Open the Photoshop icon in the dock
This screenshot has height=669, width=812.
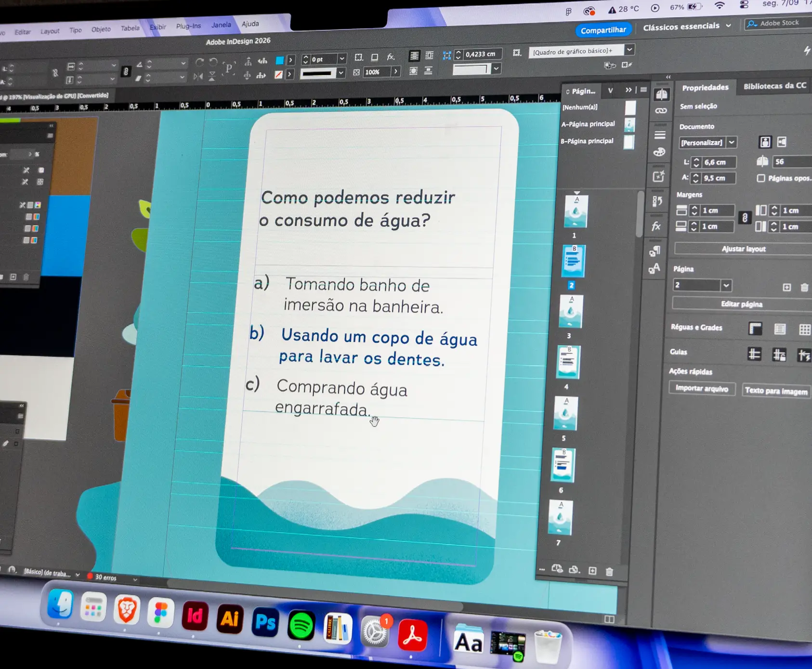pyautogui.click(x=265, y=621)
